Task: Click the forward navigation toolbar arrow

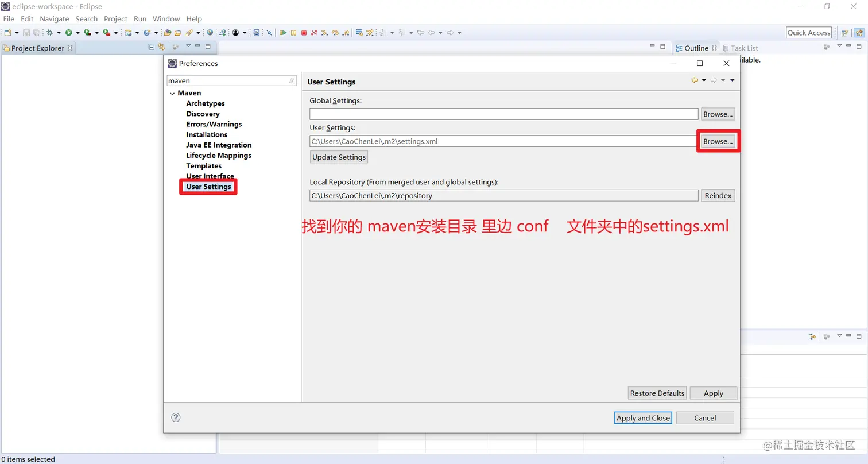Action: click(450, 33)
